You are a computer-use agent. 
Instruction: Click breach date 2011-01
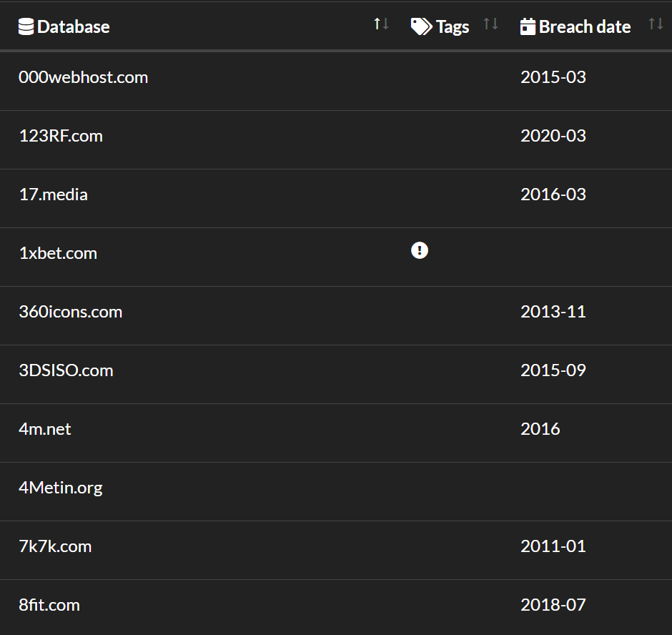click(553, 546)
